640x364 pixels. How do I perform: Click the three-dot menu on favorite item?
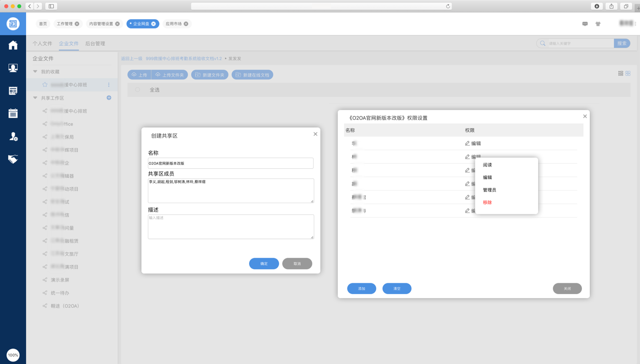pos(109,85)
